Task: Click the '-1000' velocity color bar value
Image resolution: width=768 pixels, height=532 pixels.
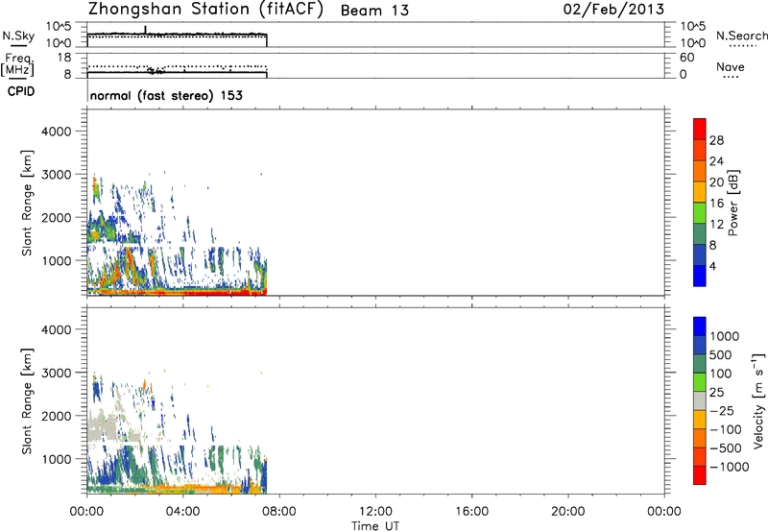Action: coord(730,467)
